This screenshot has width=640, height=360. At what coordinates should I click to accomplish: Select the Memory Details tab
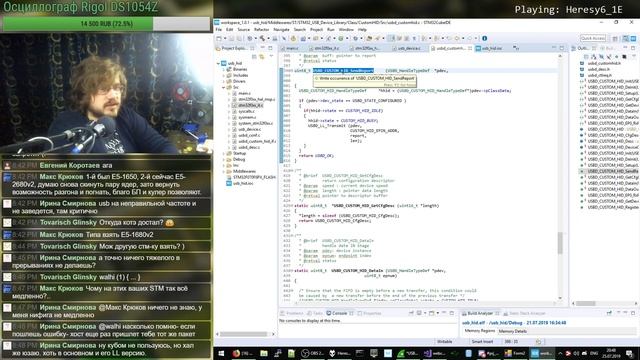click(x=513, y=331)
